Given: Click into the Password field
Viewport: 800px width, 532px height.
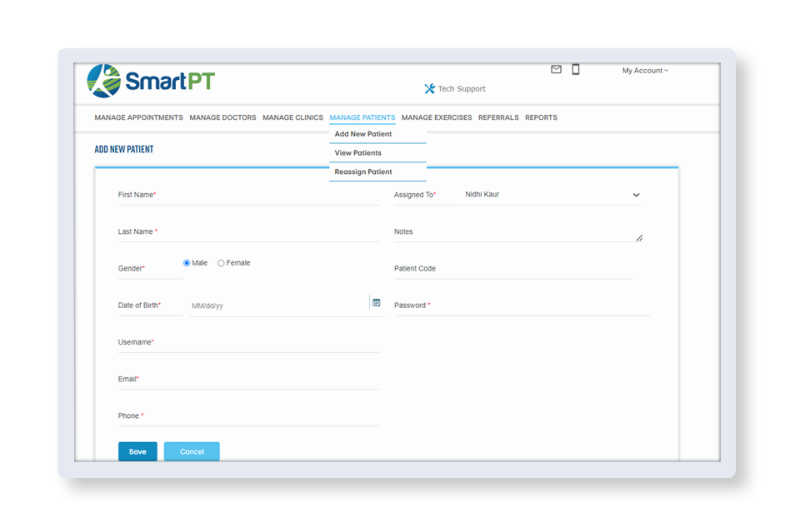Looking at the screenshot, I should click(542, 306).
